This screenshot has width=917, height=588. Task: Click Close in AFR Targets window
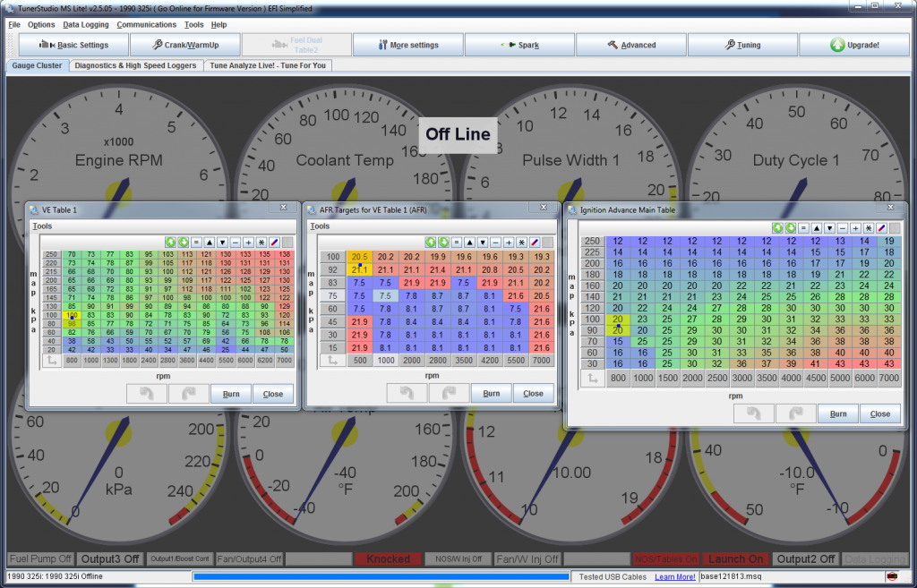[534, 394]
